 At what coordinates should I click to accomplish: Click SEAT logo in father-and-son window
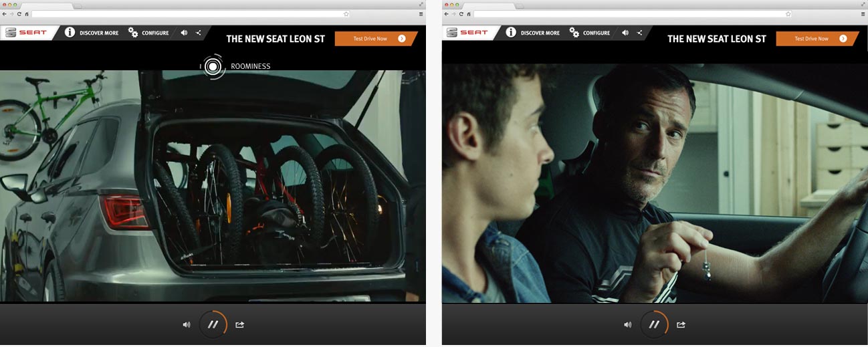(x=467, y=32)
